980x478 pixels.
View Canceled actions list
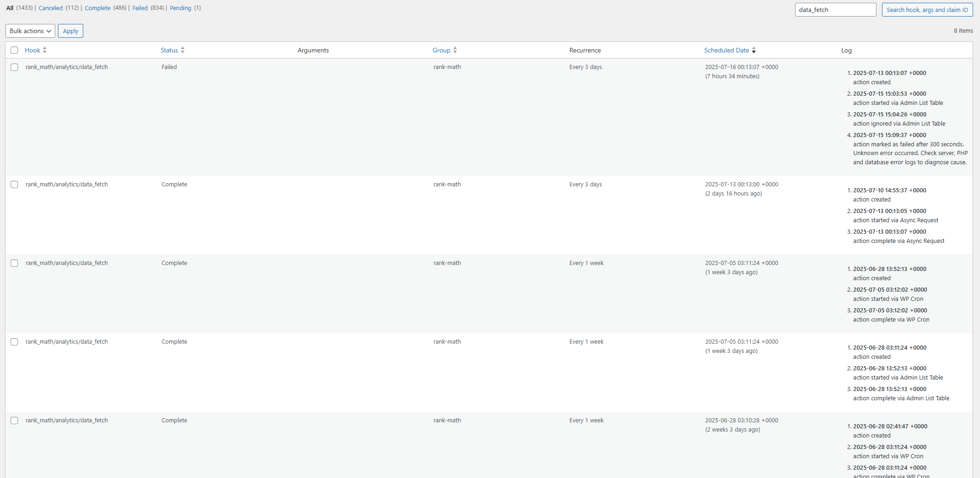click(x=51, y=8)
